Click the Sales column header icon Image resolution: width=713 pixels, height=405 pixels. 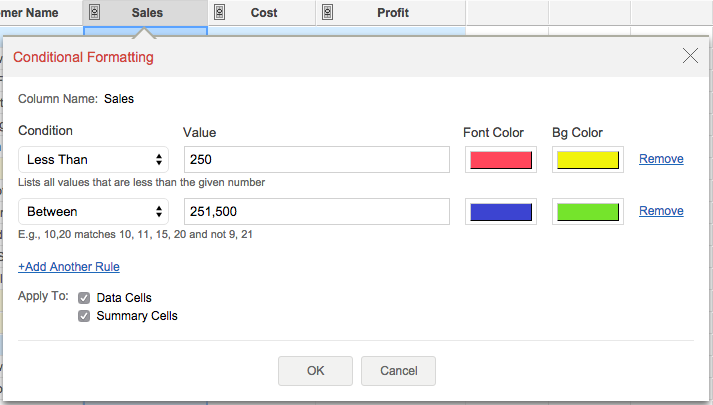click(95, 13)
